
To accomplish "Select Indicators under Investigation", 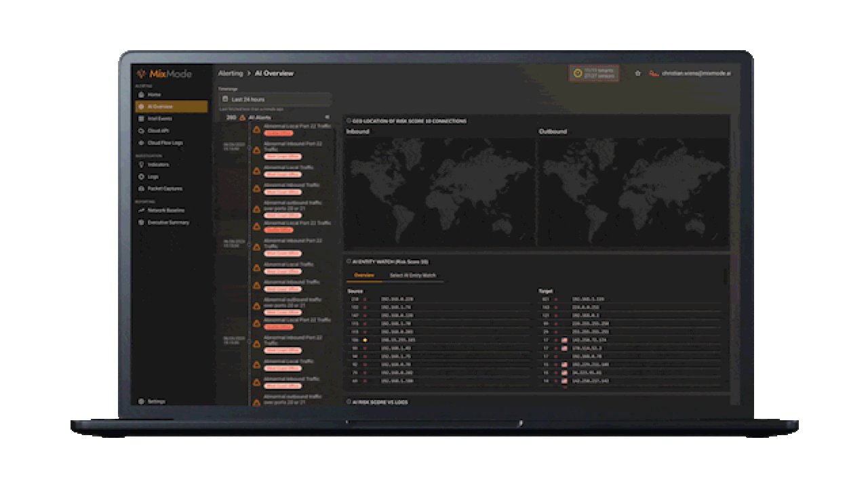I will coord(158,165).
